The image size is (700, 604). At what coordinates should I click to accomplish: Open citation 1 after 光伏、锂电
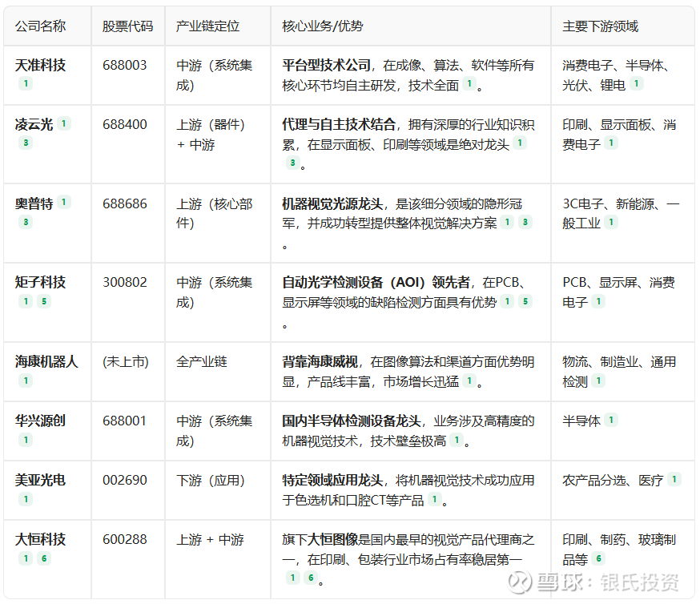click(x=636, y=83)
